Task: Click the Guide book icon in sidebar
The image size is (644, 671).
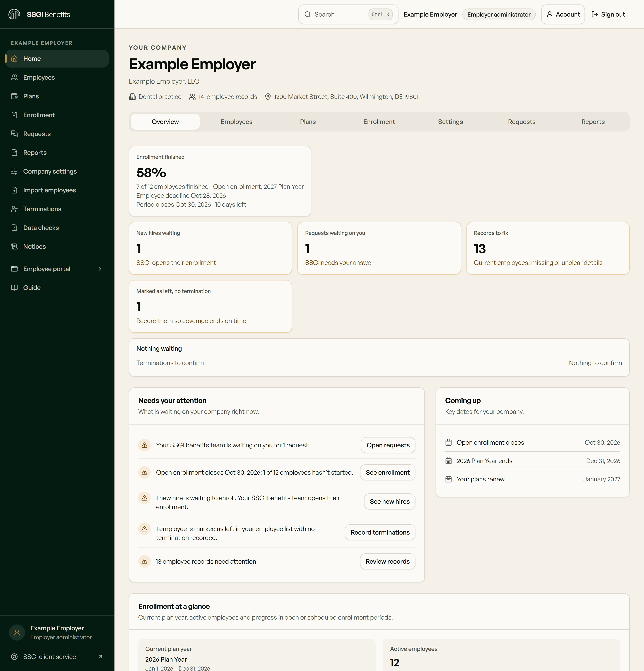Action: [x=14, y=288]
